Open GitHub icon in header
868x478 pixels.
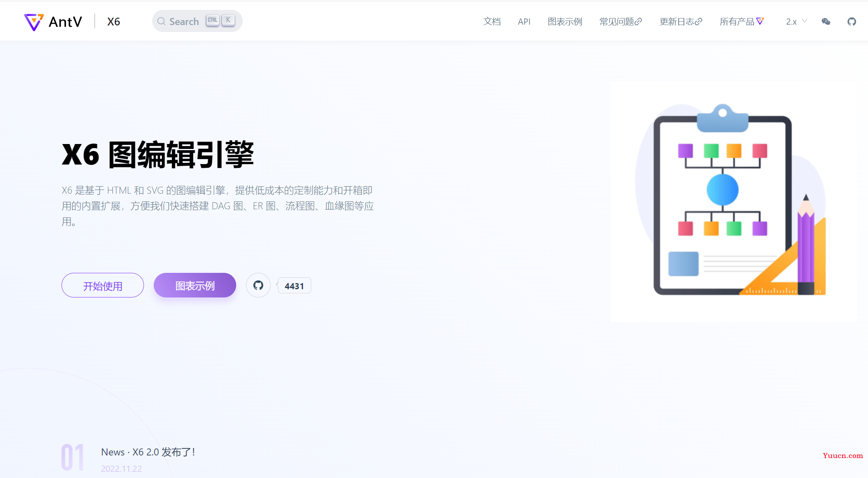coord(852,22)
